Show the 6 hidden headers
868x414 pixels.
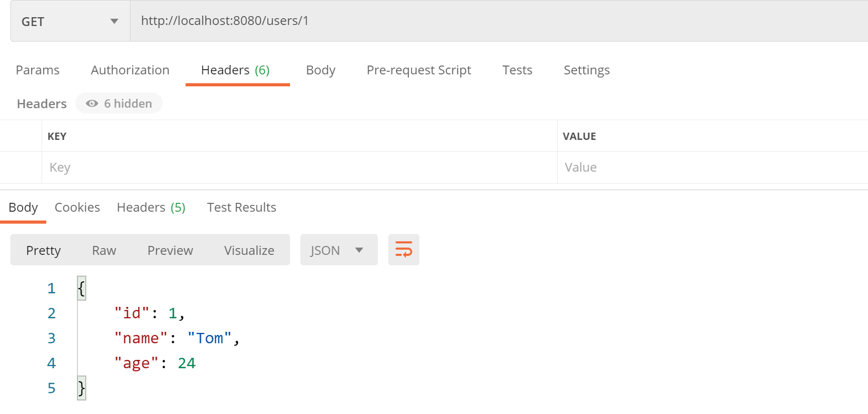click(119, 103)
